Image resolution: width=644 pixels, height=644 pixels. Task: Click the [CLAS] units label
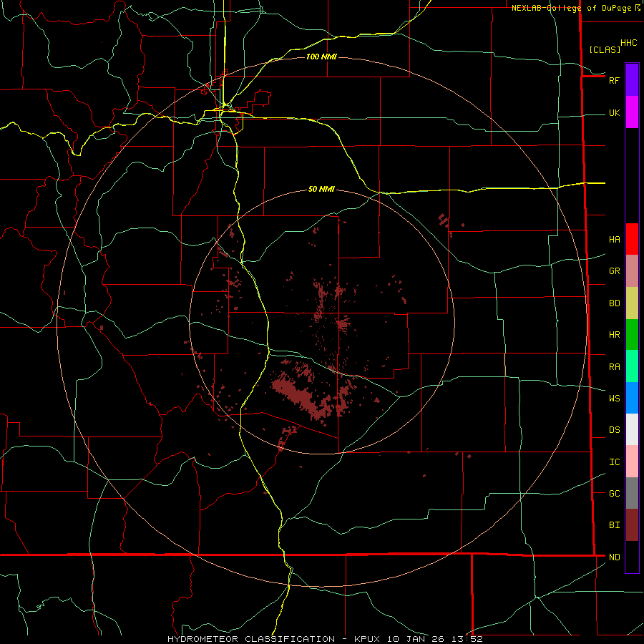(605, 49)
